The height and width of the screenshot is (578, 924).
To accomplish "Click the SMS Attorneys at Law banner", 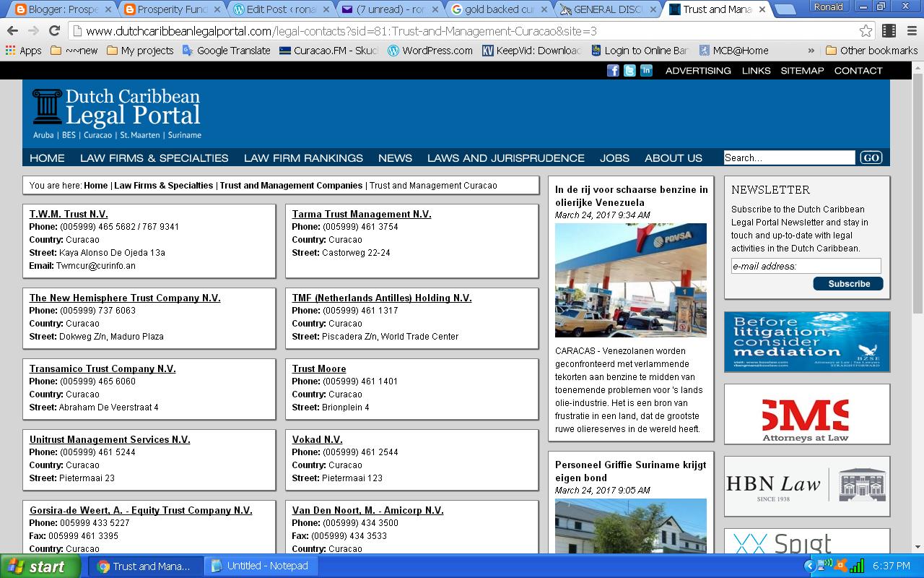I will (x=807, y=414).
